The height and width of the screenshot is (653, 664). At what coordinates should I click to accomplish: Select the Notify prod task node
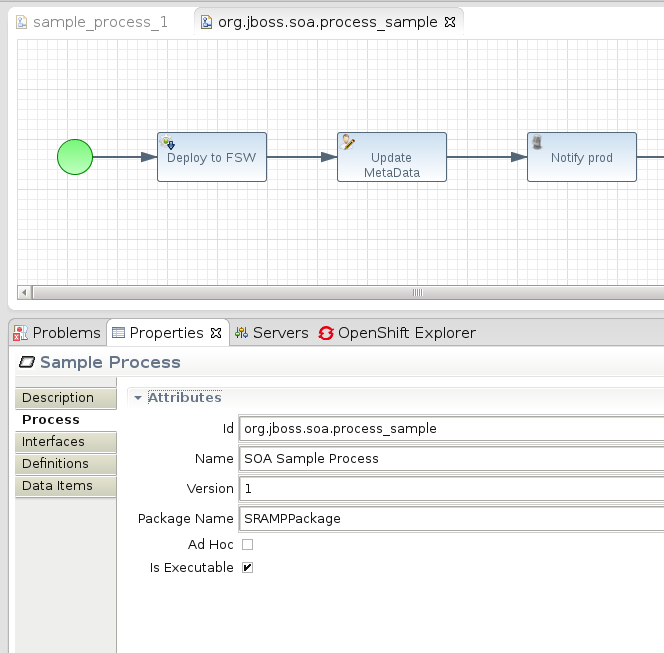(582, 157)
